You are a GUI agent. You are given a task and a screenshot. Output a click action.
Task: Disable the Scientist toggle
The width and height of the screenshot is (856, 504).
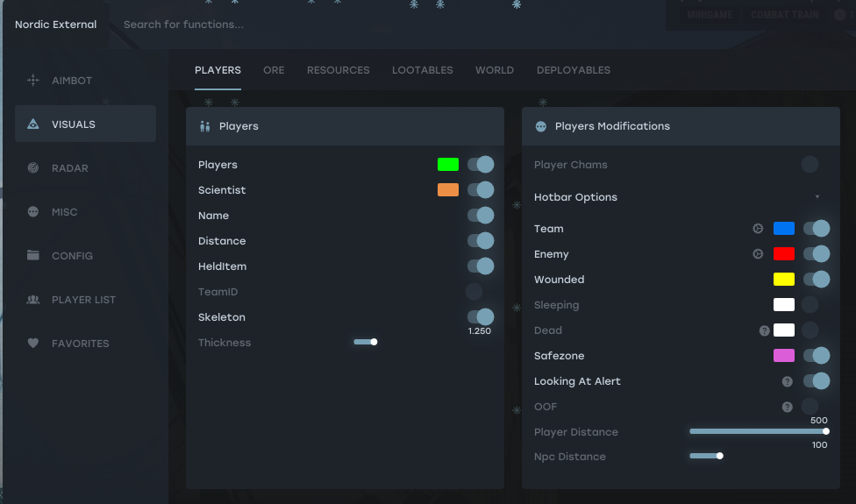point(481,190)
